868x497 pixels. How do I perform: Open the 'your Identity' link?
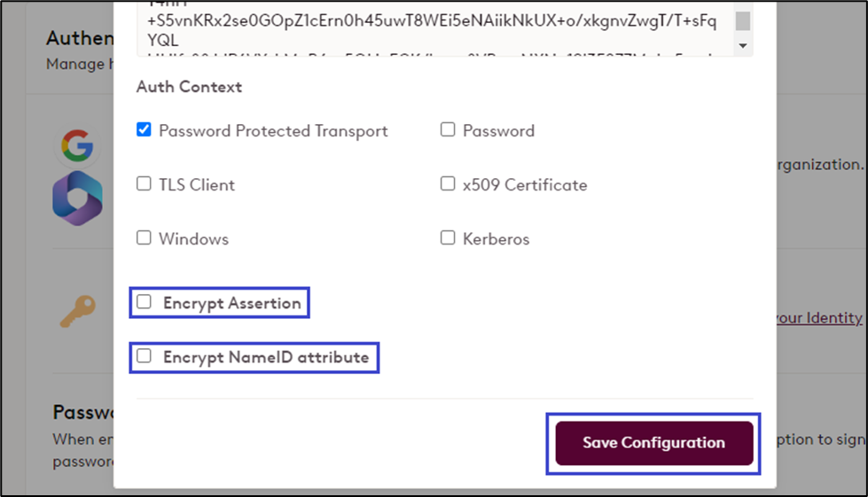818,317
